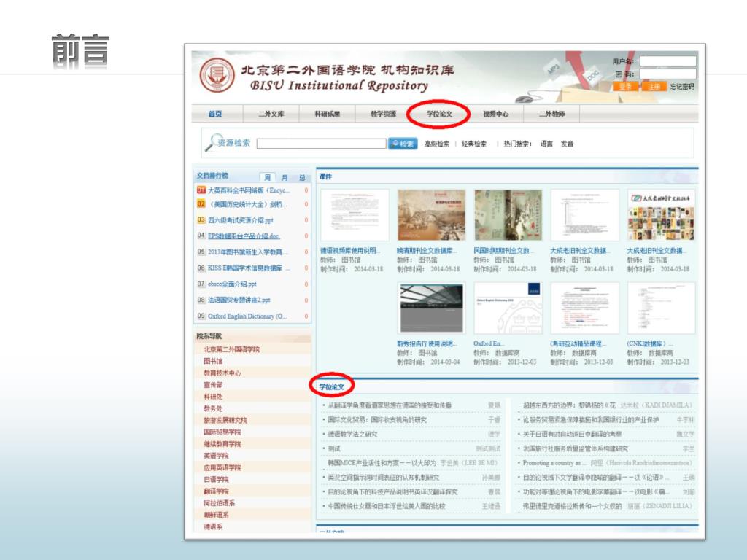Open ranked item 法语国贸专题讲座2.ppt
Image resolution: width=747 pixels, height=560 pixels.
239,300
